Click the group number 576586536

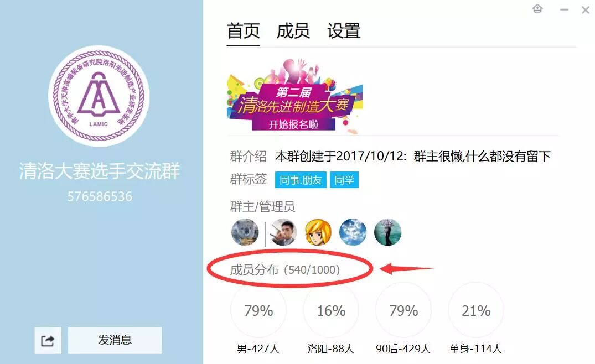click(100, 196)
